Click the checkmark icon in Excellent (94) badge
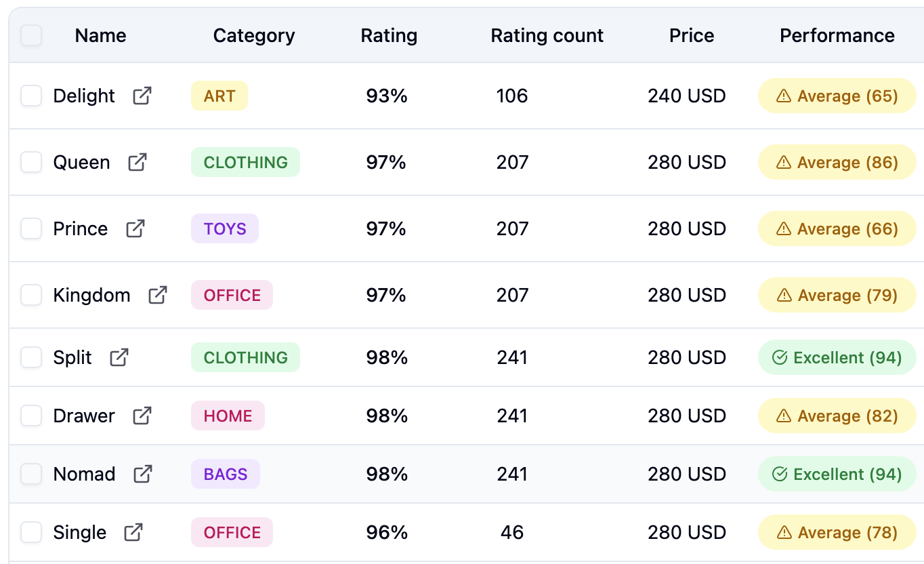 (779, 357)
